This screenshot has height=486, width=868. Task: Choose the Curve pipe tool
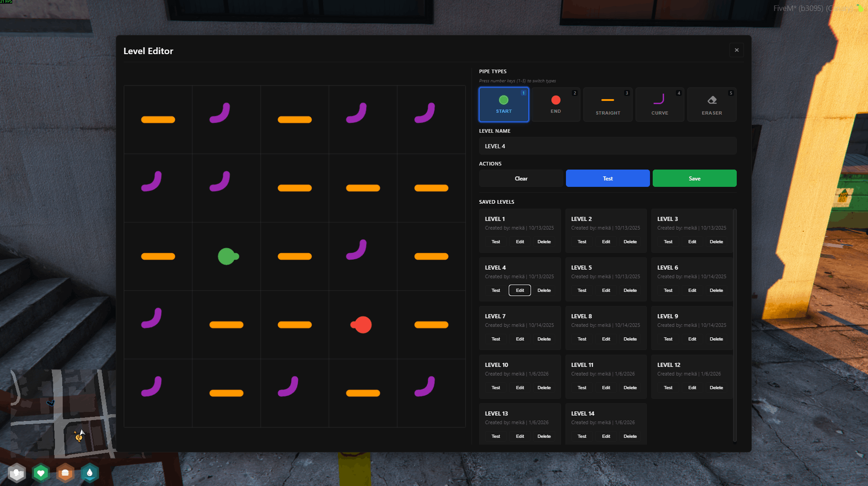pos(660,105)
